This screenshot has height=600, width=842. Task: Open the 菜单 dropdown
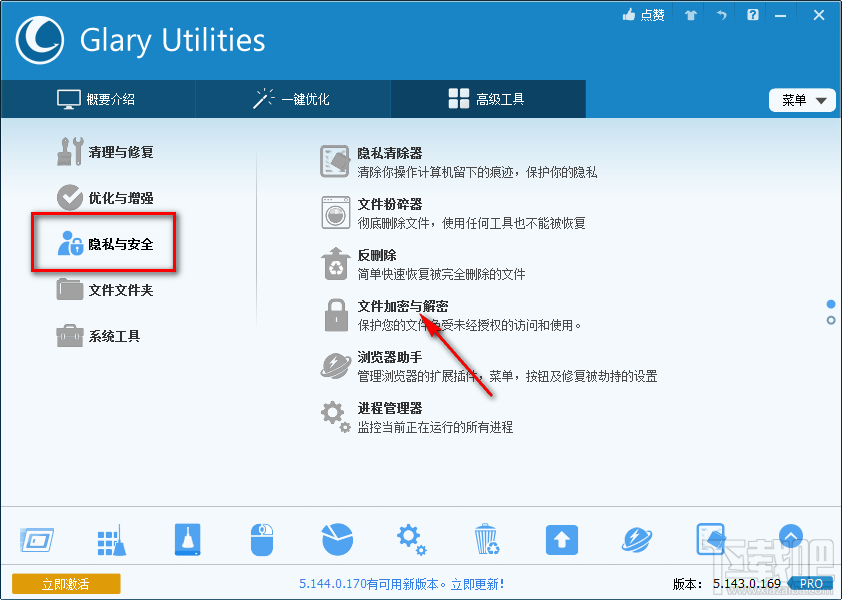801,100
